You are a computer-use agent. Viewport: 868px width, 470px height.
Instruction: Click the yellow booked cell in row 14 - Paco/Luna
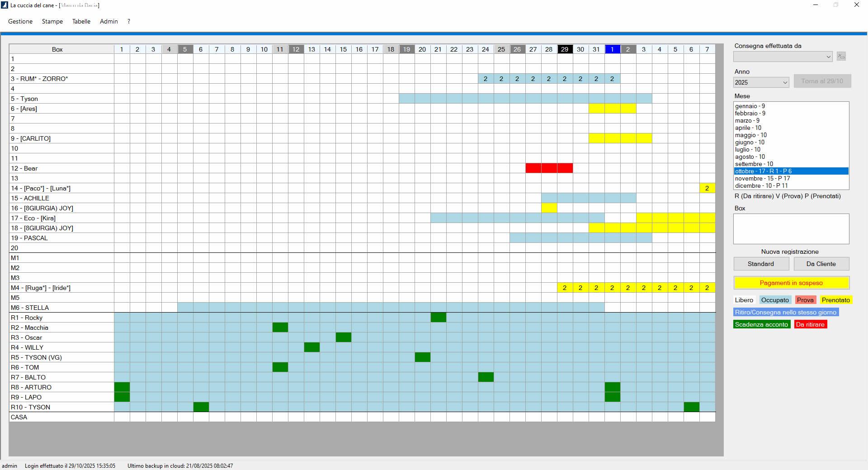point(707,188)
